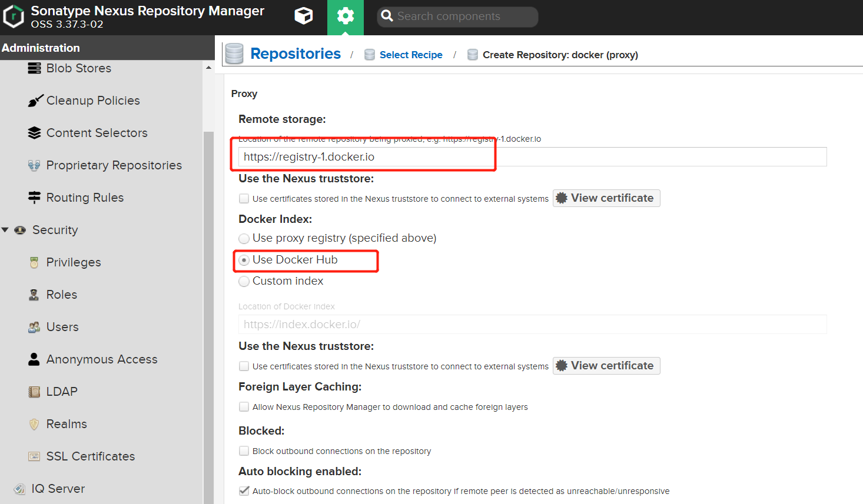863x504 pixels.
Task: Click the Users group icon
Action: pyautogui.click(x=34, y=327)
